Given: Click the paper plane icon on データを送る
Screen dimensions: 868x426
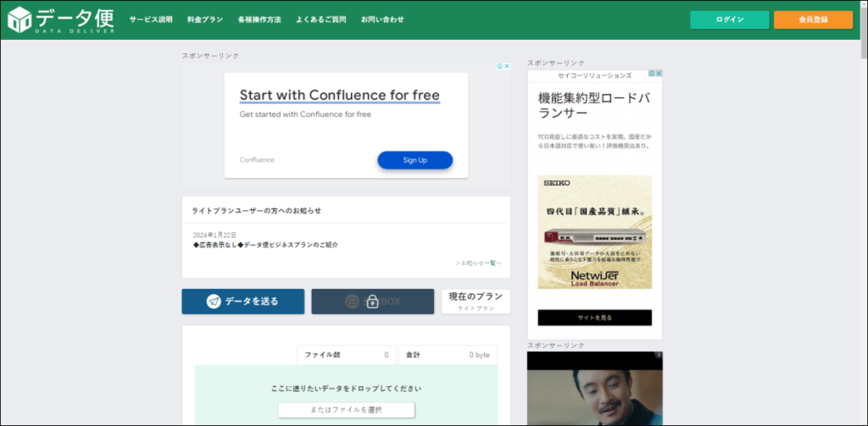Looking at the screenshot, I should (214, 302).
